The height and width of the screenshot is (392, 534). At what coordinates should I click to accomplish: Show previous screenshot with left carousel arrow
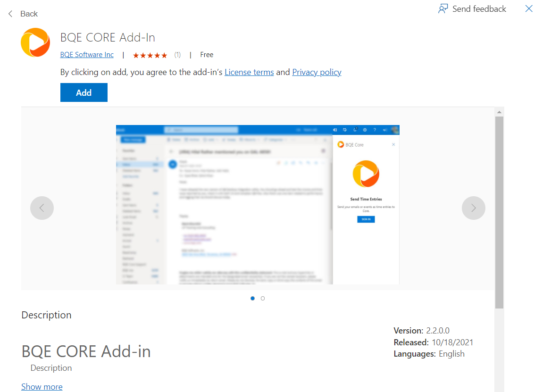(x=42, y=208)
